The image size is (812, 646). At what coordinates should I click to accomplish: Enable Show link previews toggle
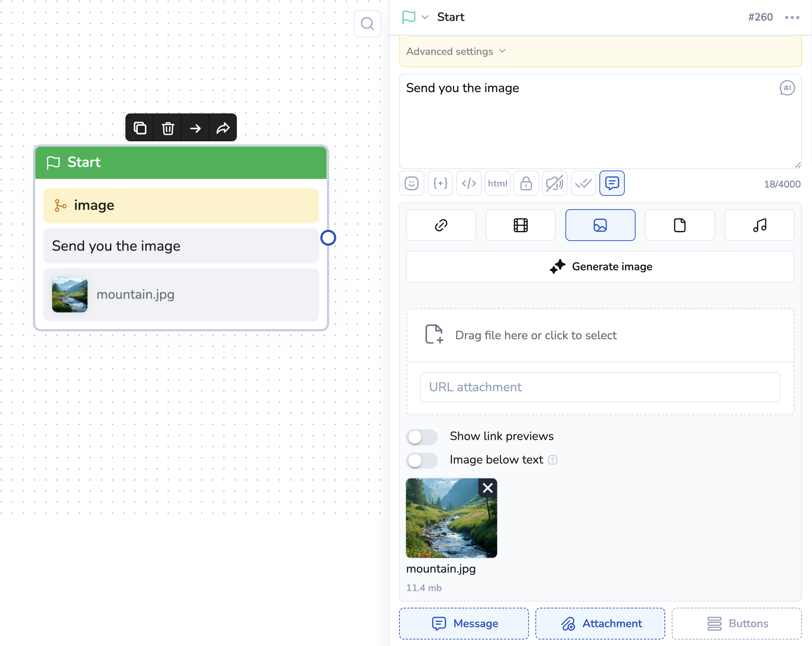[422, 437]
